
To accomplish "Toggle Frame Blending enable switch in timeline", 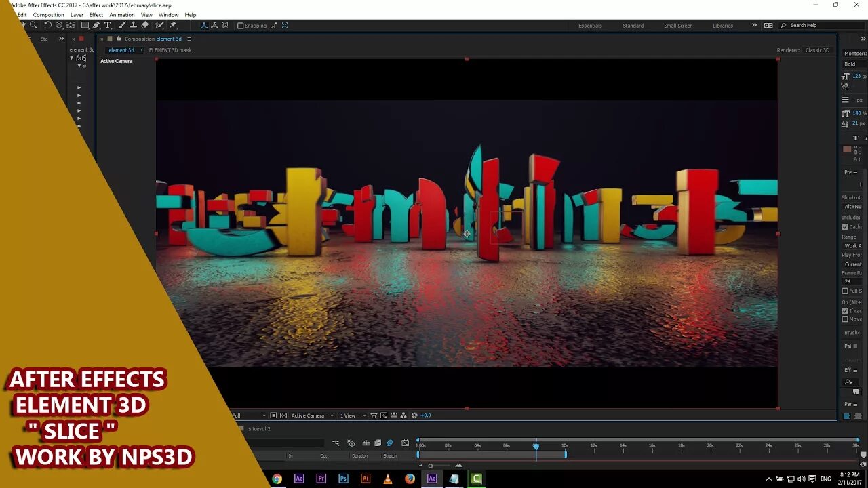I will point(378,443).
